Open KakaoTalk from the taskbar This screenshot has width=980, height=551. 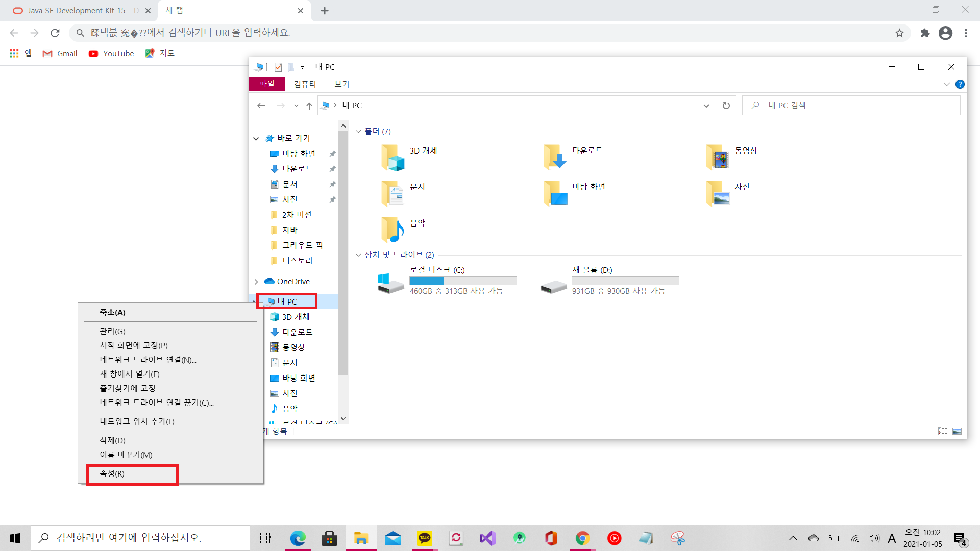[424, 538]
